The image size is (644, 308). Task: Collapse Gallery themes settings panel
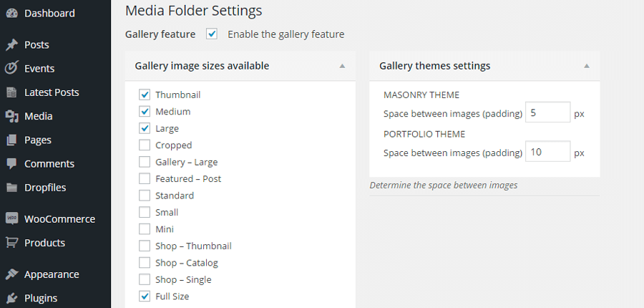587,66
